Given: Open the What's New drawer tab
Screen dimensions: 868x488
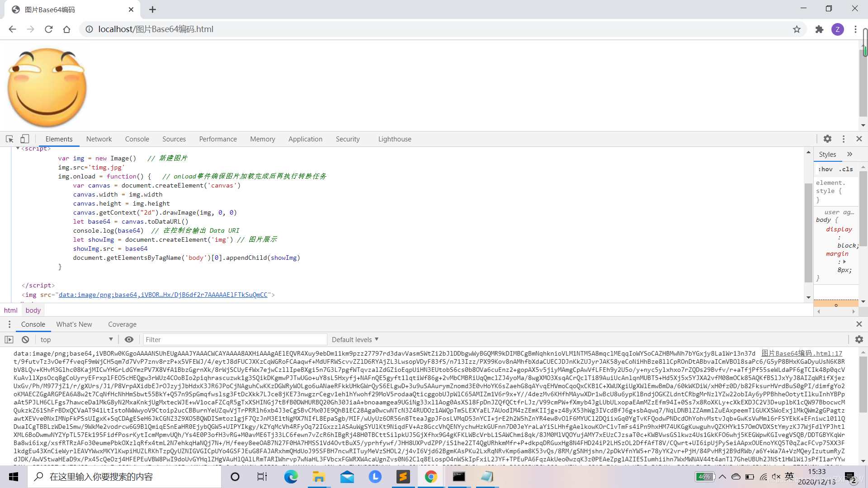Looking at the screenshot, I should [74, 324].
